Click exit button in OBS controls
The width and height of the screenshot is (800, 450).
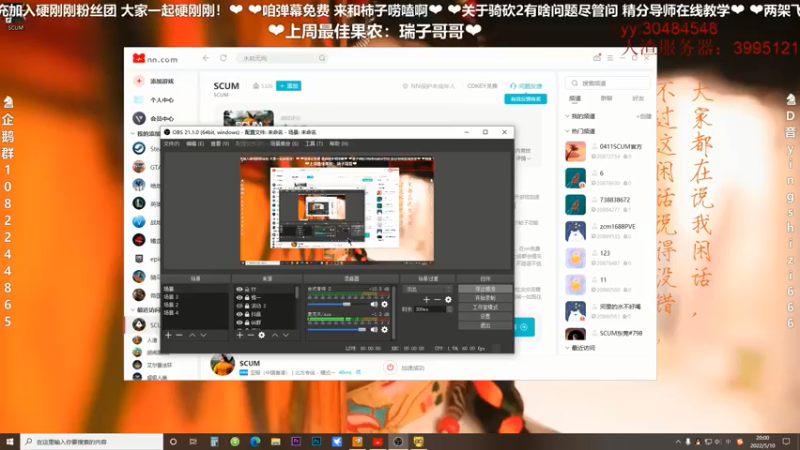coord(485,326)
